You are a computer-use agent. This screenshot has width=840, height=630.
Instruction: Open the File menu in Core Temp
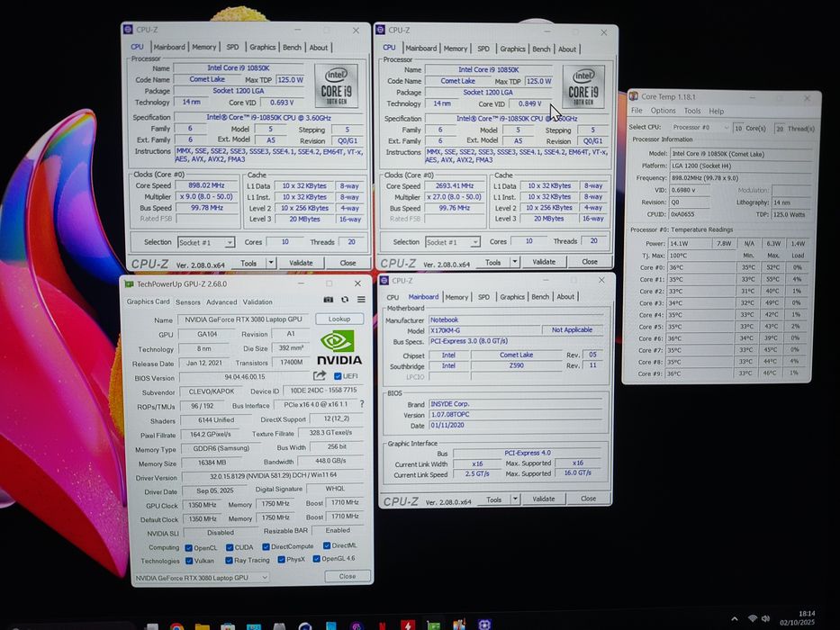click(637, 111)
